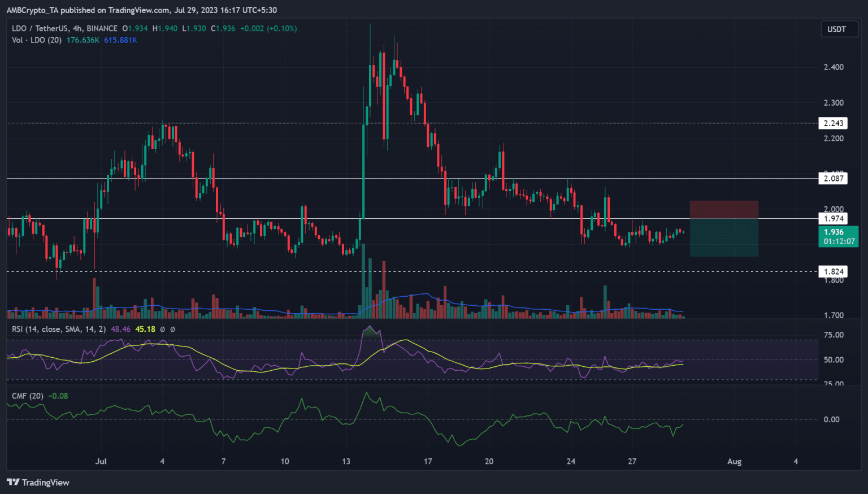Image resolution: width=868 pixels, height=494 pixels.
Task: Click the 1.824 price level label
Action: click(833, 272)
